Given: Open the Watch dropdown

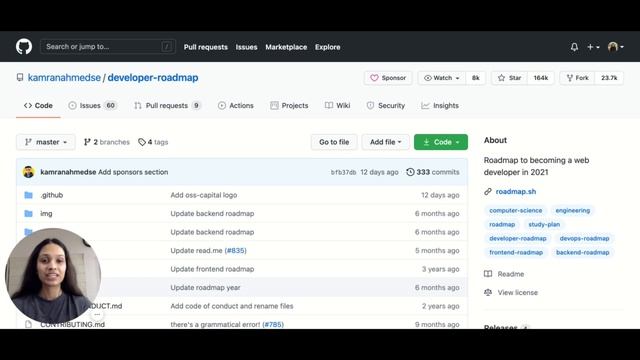Looking at the screenshot, I should (442, 78).
